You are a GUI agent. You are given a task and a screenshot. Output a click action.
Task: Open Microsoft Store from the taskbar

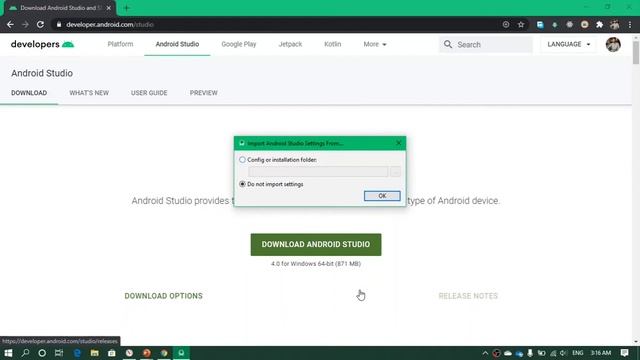point(112,353)
